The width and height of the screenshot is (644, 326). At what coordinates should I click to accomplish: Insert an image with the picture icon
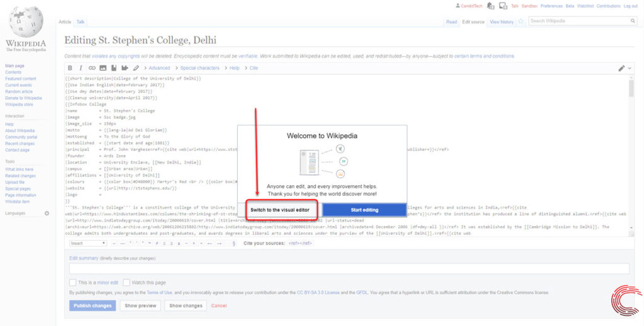coord(103,68)
